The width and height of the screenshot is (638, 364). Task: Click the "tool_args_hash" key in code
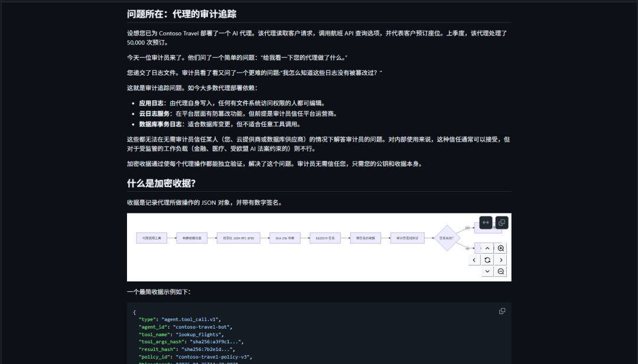(161, 342)
